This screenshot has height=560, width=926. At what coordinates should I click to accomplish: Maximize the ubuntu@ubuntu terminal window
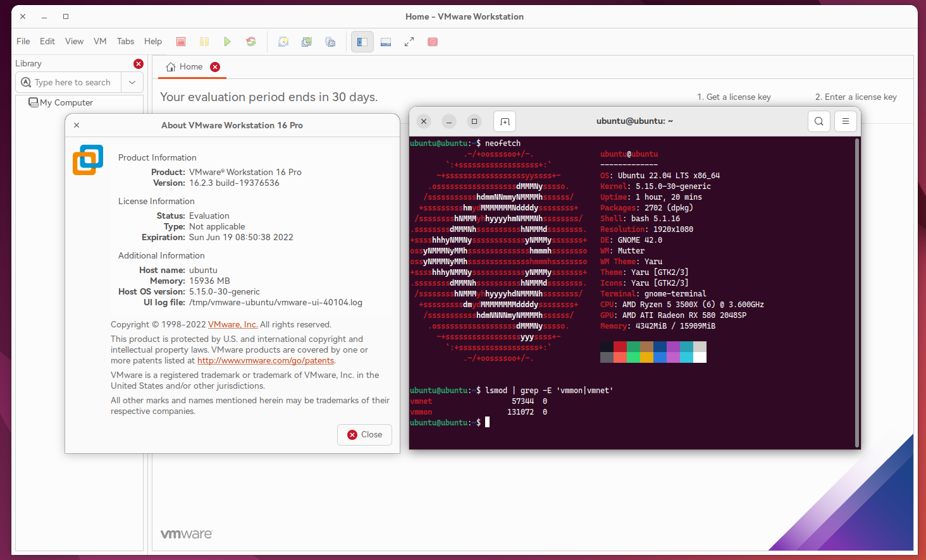click(474, 121)
